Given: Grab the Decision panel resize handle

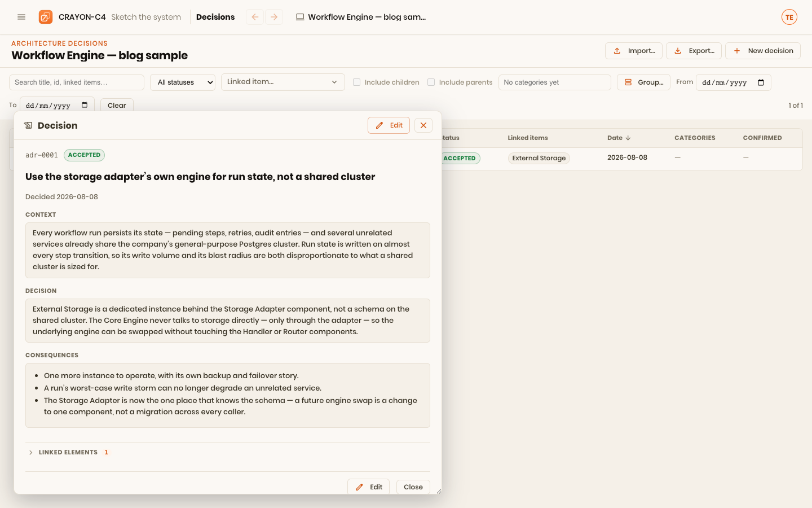Looking at the screenshot, I should pos(438,491).
